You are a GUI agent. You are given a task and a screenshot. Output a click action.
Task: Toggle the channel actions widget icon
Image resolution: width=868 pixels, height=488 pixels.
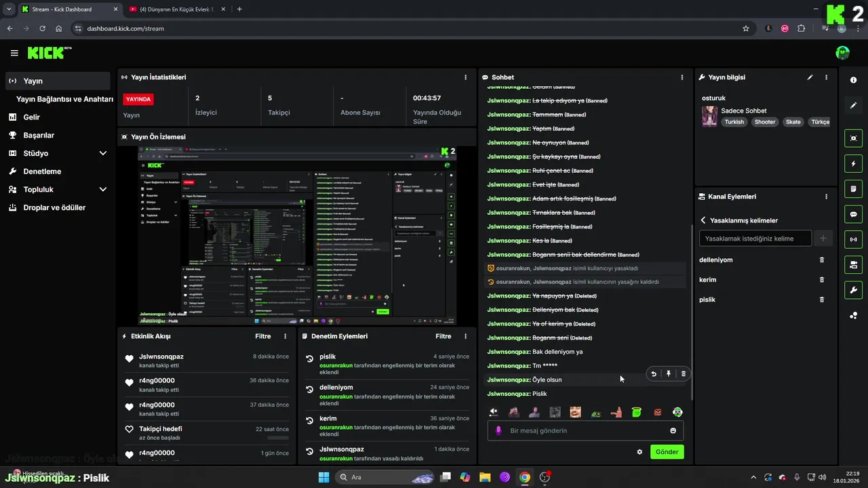pos(853,264)
